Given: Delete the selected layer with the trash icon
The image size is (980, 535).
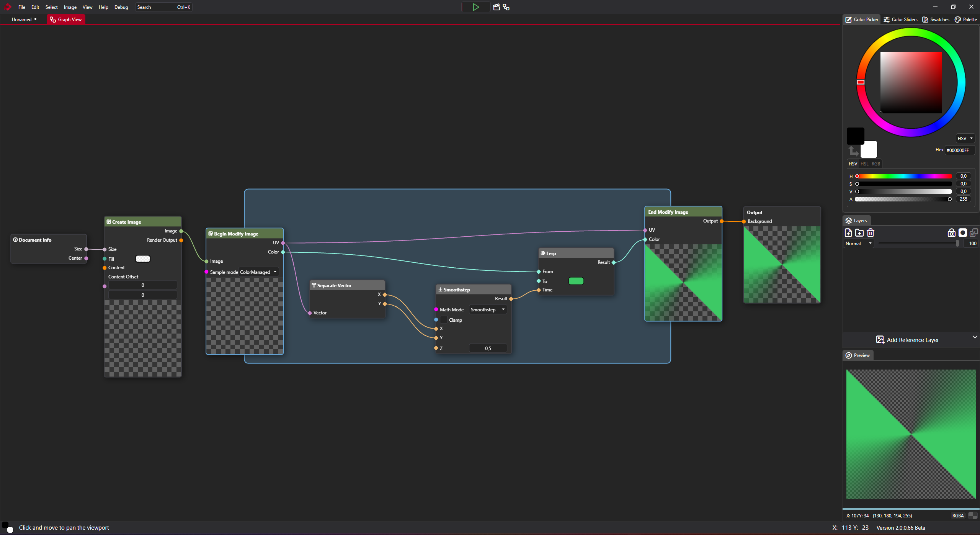Looking at the screenshot, I should (x=871, y=232).
